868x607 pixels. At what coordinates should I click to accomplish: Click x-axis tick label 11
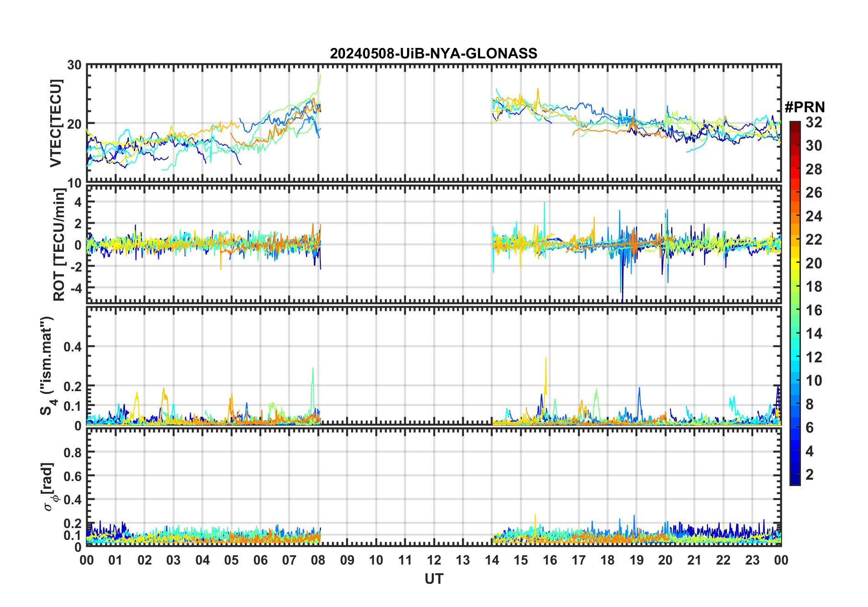(x=405, y=560)
